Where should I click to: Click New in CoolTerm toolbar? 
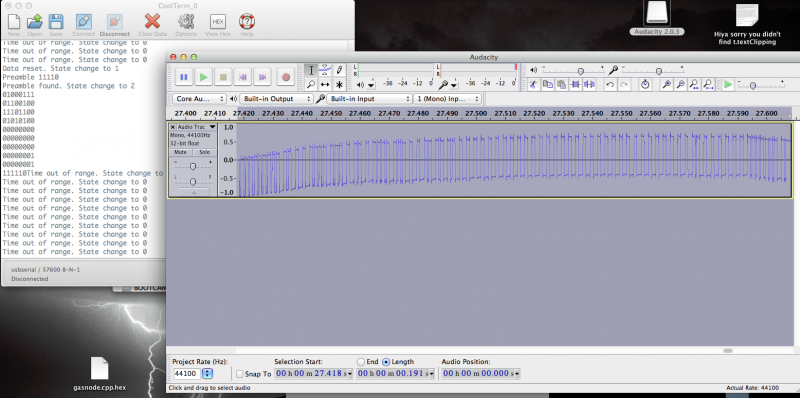point(14,24)
